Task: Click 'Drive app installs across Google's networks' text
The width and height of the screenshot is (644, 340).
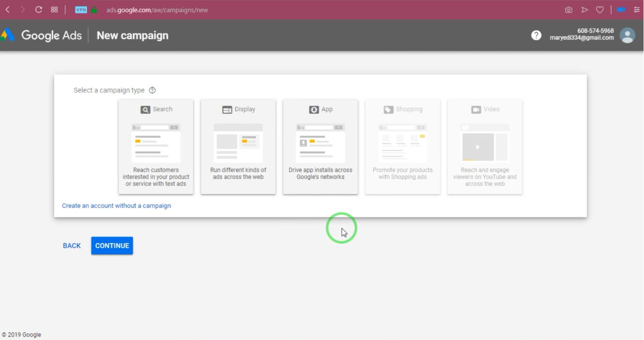Action: (321, 174)
